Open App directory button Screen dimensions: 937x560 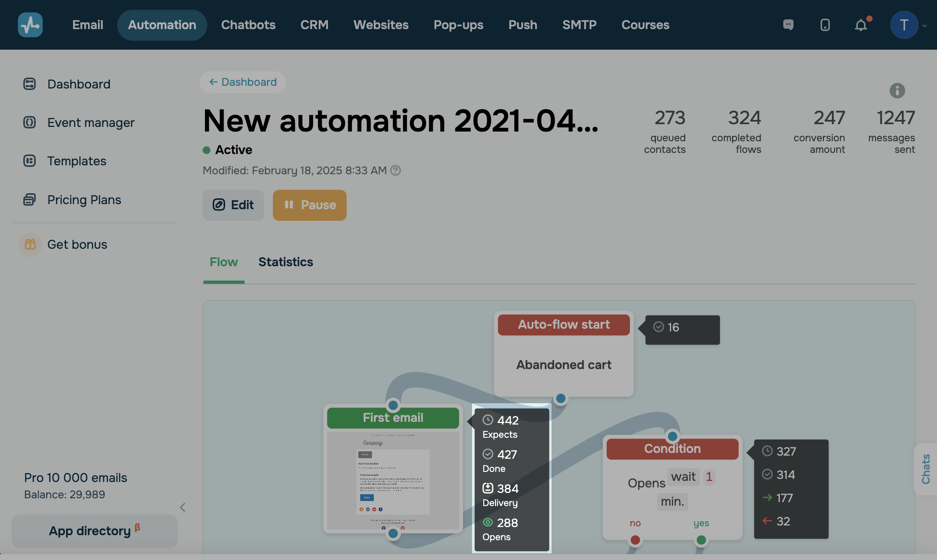(x=94, y=531)
